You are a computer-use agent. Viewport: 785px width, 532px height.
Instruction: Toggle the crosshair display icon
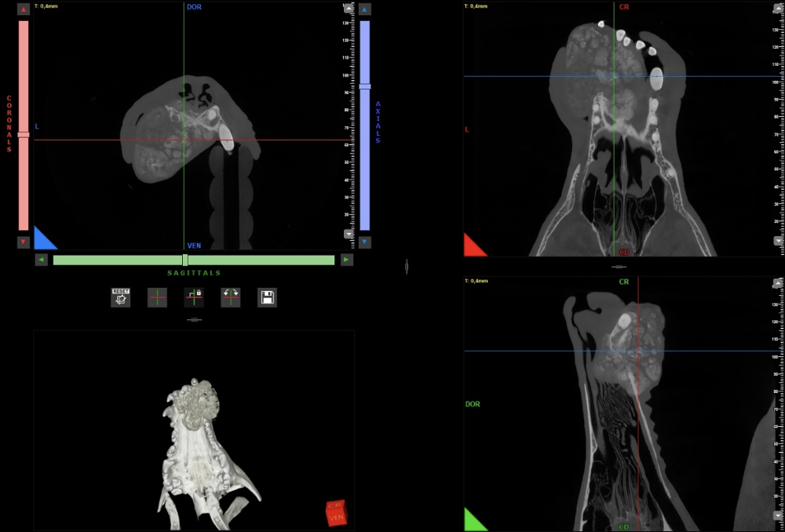click(x=158, y=297)
